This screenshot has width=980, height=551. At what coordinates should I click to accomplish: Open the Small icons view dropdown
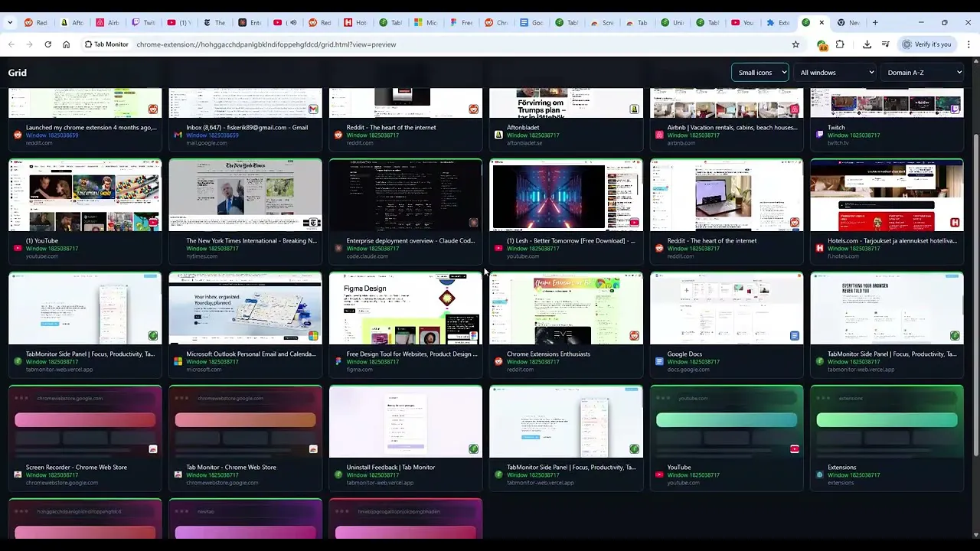[x=759, y=73]
